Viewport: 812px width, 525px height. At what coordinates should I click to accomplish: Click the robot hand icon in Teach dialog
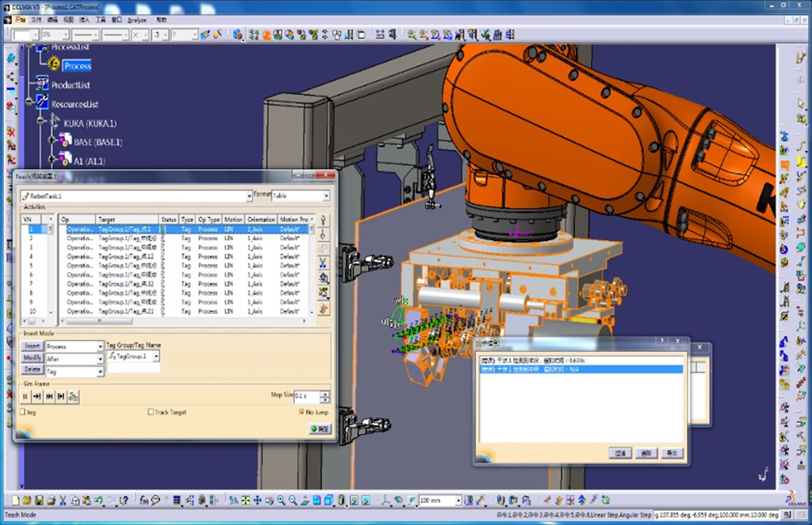pos(323,309)
